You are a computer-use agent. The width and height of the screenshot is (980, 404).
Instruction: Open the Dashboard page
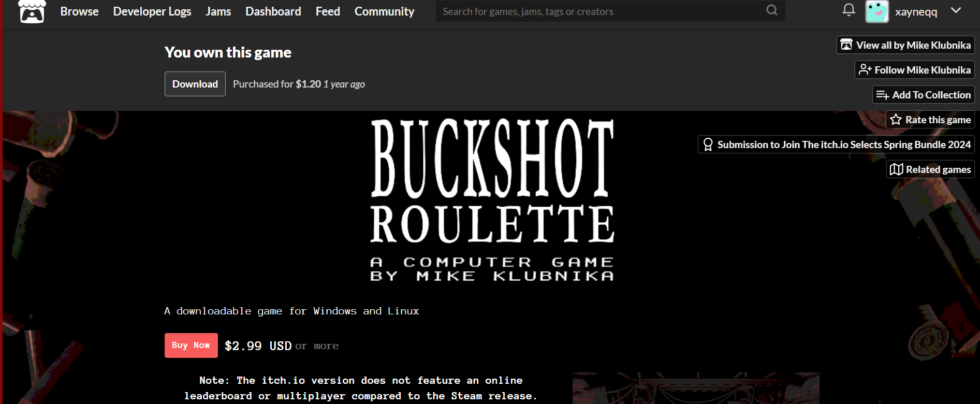tap(273, 11)
